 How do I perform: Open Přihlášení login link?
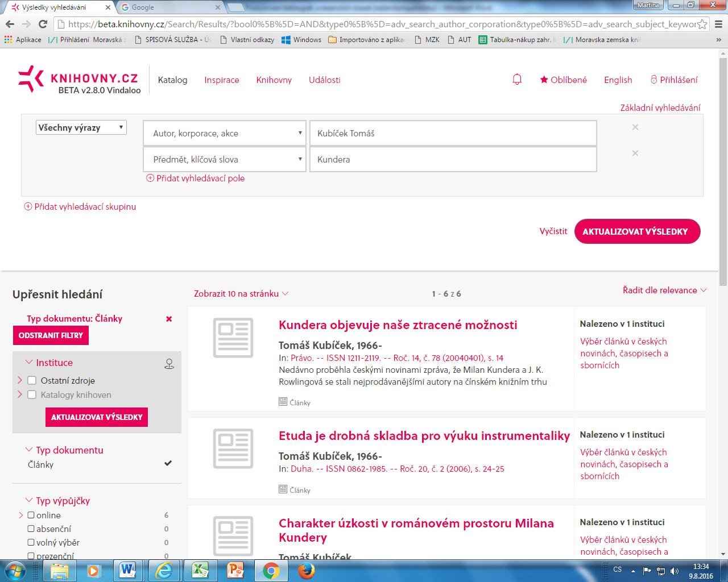674,80
